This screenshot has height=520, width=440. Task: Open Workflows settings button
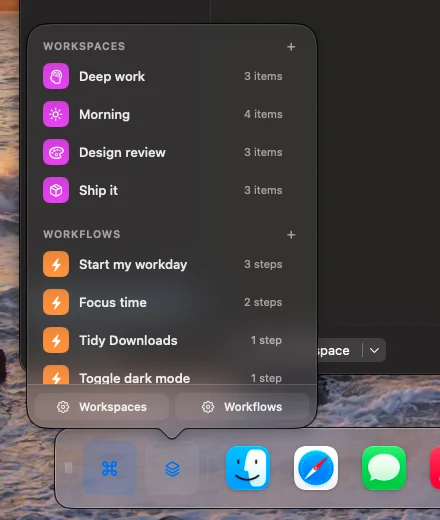(242, 407)
